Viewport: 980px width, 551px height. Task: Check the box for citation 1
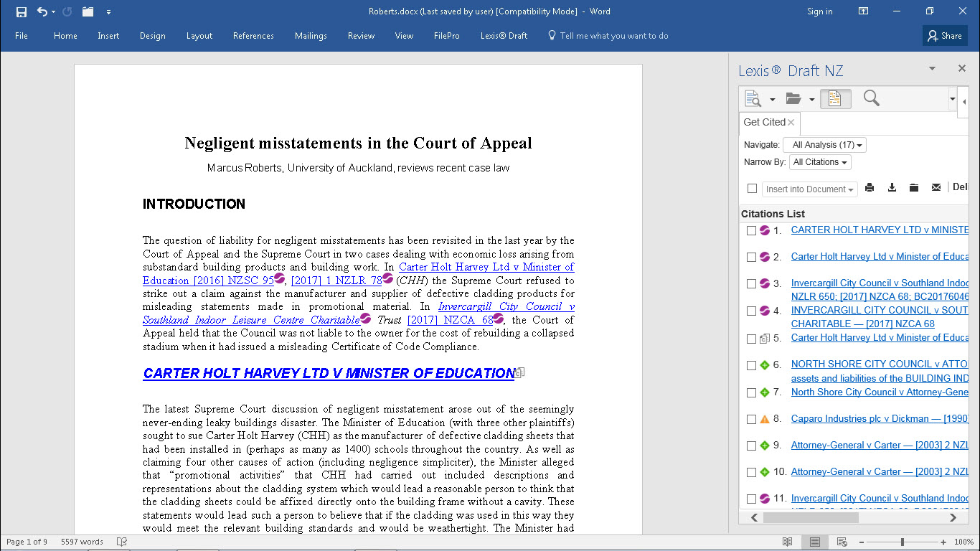(x=751, y=231)
